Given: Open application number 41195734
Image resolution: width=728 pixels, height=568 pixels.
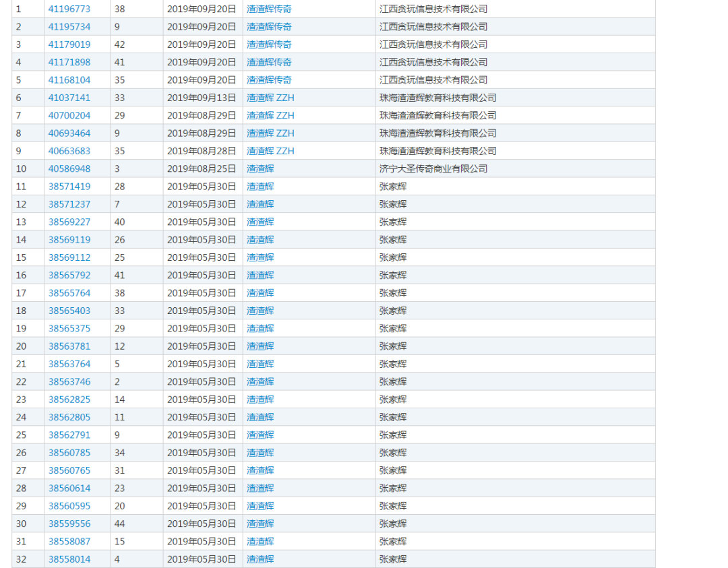Looking at the screenshot, I should (x=69, y=27).
